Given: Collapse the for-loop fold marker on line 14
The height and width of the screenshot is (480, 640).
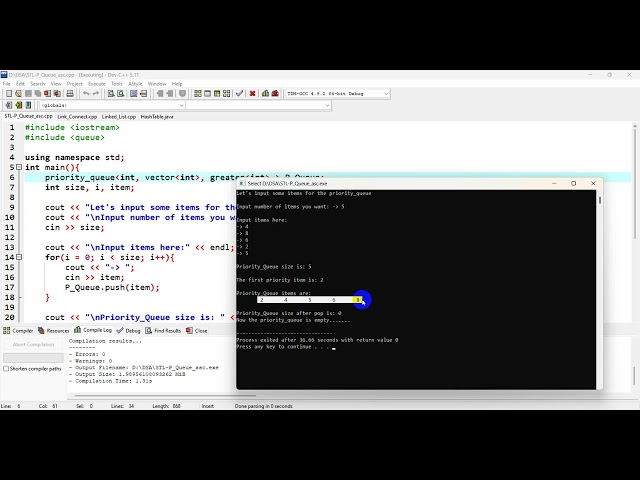Looking at the screenshot, I should point(19,257).
